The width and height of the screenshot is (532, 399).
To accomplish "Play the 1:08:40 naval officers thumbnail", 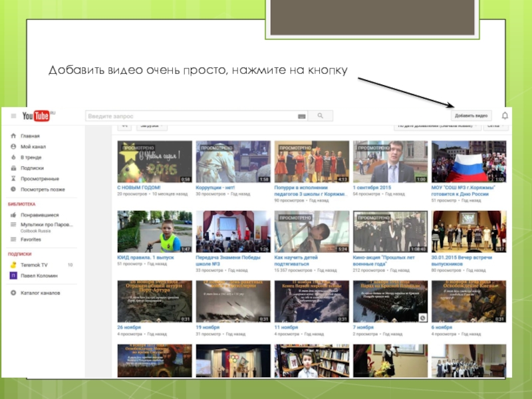I will pyautogui.click(x=390, y=231).
